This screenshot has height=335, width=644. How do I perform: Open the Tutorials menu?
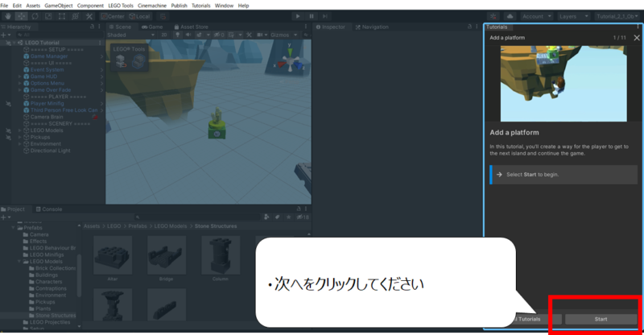click(x=200, y=6)
